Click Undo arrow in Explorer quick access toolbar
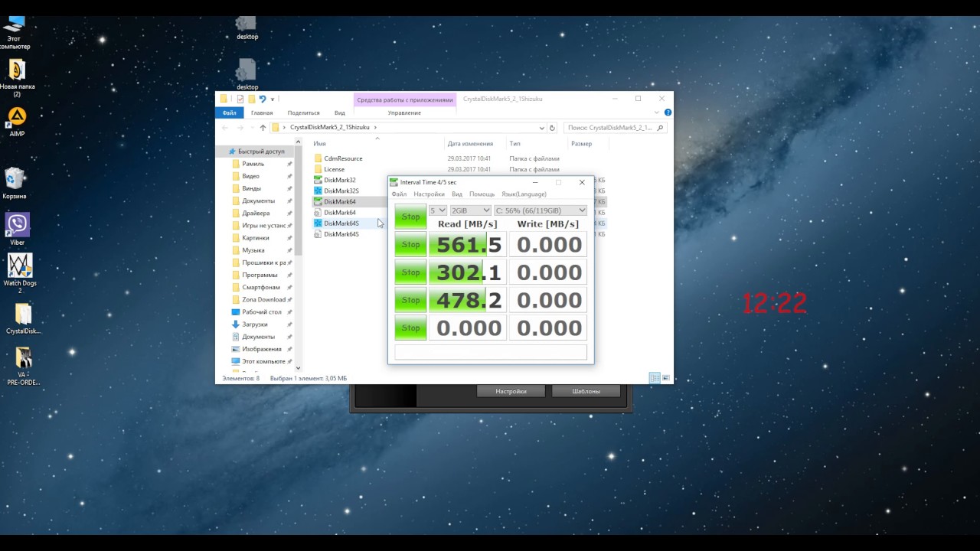Screen dimensions: 980x551 [263, 99]
